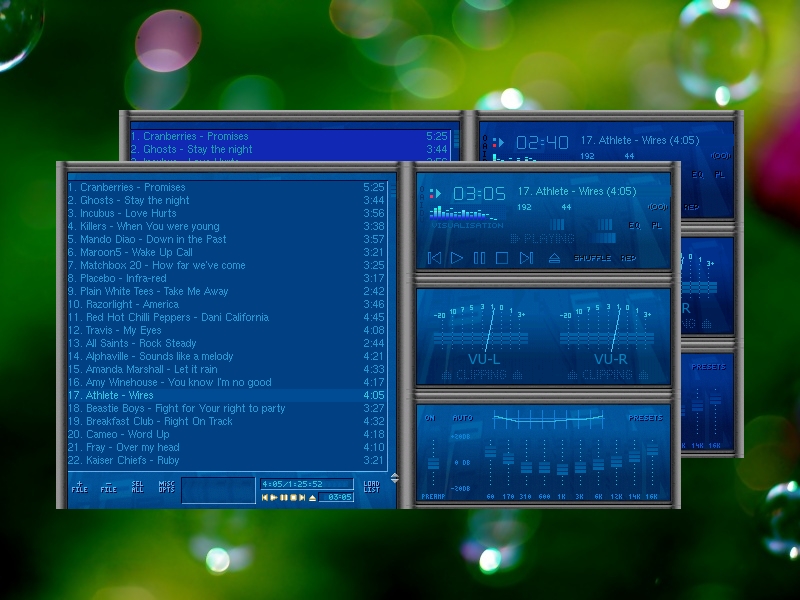Open the MISC OPTS menu
This screenshot has height=600, width=800.
point(166,487)
